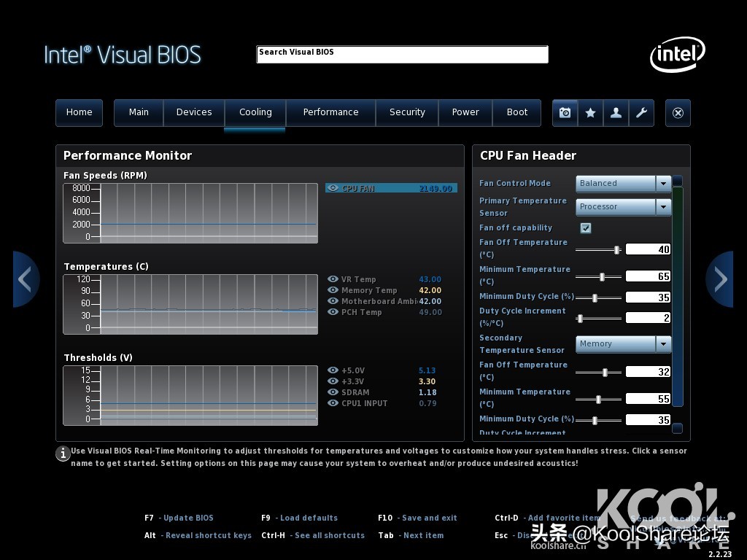The width and height of the screenshot is (747, 560).
Task: Click scrollbar up button in fan panel
Action: click(x=678, y=181)
